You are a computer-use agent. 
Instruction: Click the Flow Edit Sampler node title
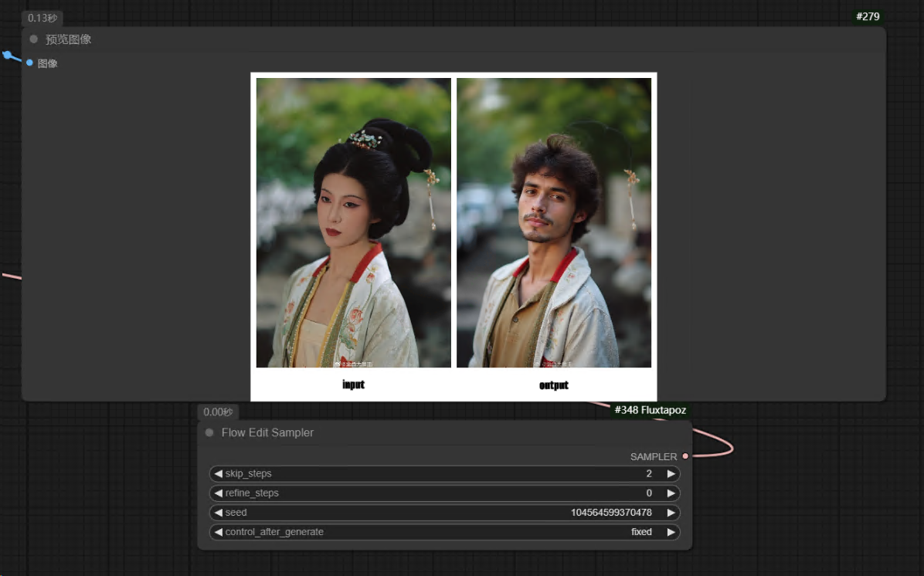[267, 433]
